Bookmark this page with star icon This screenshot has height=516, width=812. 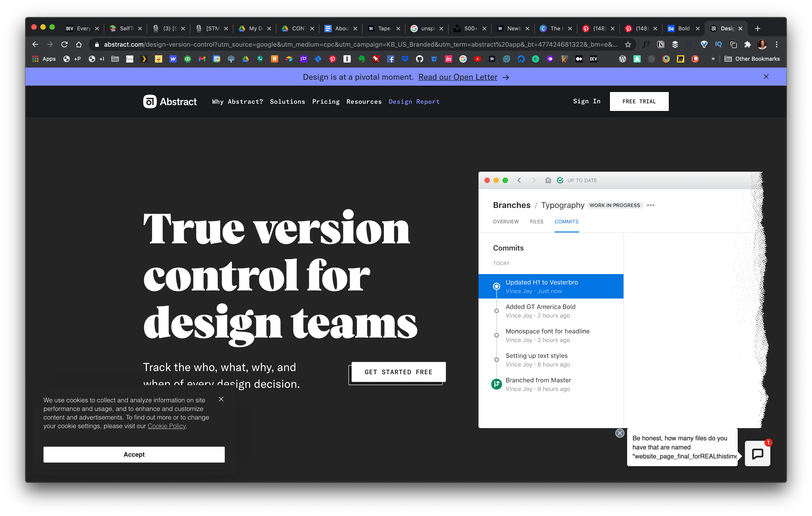click(x=628, y=44)
